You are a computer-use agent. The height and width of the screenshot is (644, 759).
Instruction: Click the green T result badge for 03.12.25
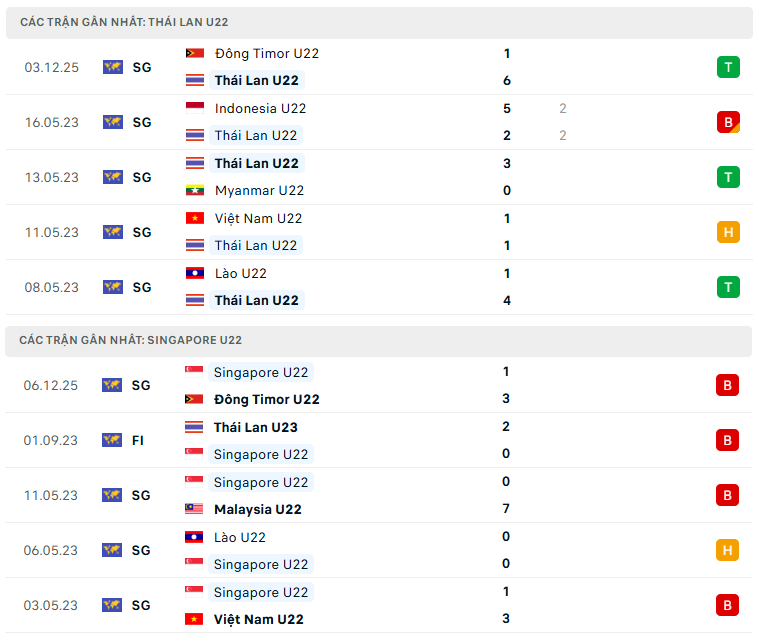click(728, 67)
